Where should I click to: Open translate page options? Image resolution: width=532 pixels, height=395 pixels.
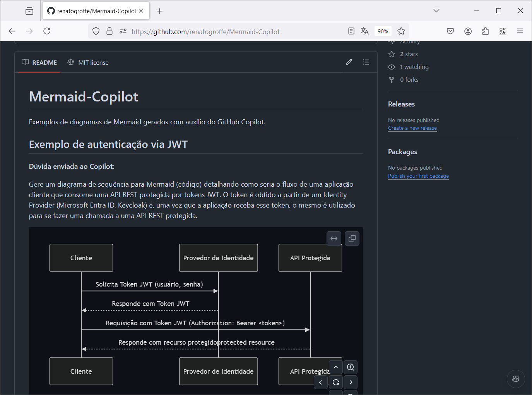tap(365, 31)
